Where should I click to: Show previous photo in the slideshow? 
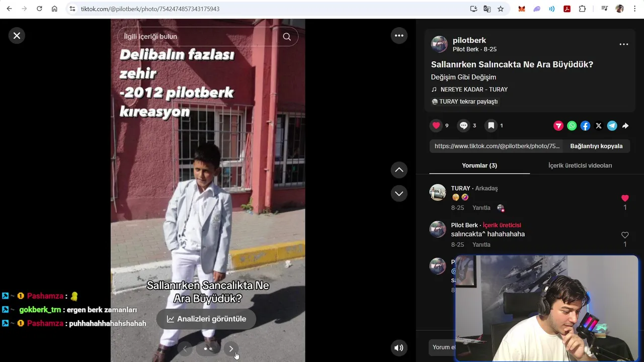tap(185, 348)
